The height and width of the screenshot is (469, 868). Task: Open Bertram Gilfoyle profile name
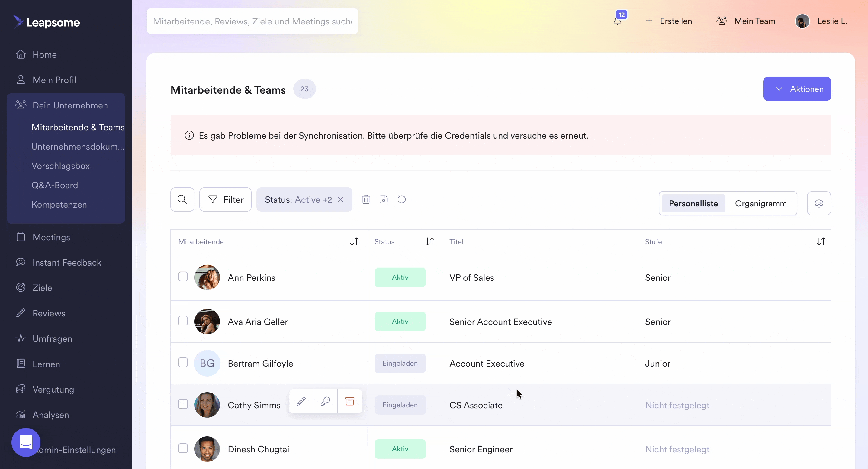[260, 363]
